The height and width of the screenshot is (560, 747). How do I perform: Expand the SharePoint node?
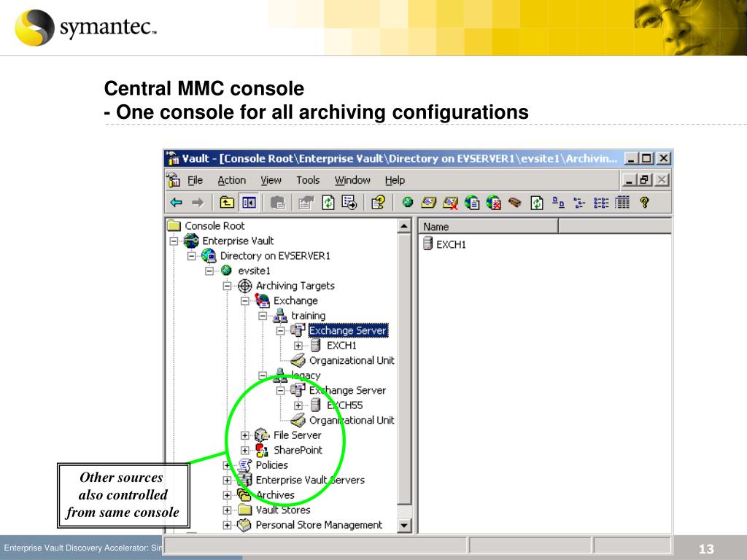(x=245, y=451)
